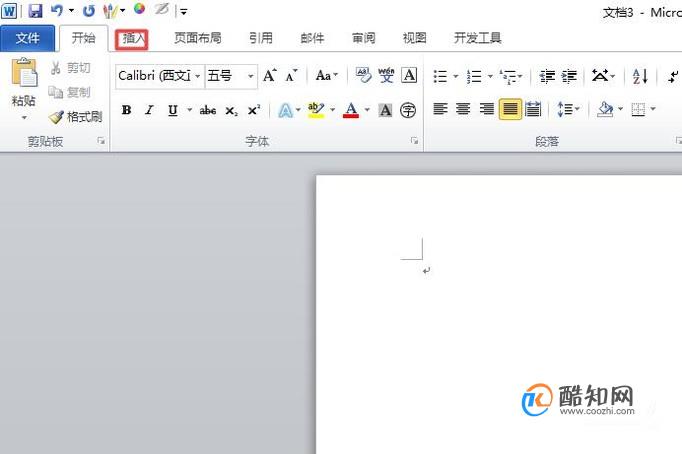The height and width of the screenshot is (454, 682).
Task: Switch to the 插入 (Insert) tab
Action: pyautogui.click(x=132, y=39)
